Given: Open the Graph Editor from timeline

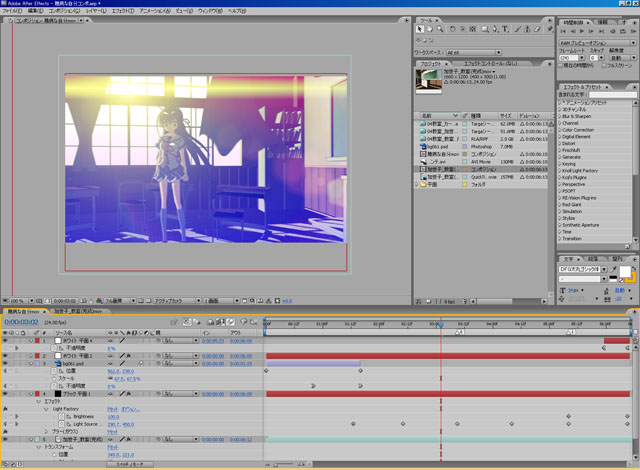Looking at the screenshot, I should click(253, 322).
